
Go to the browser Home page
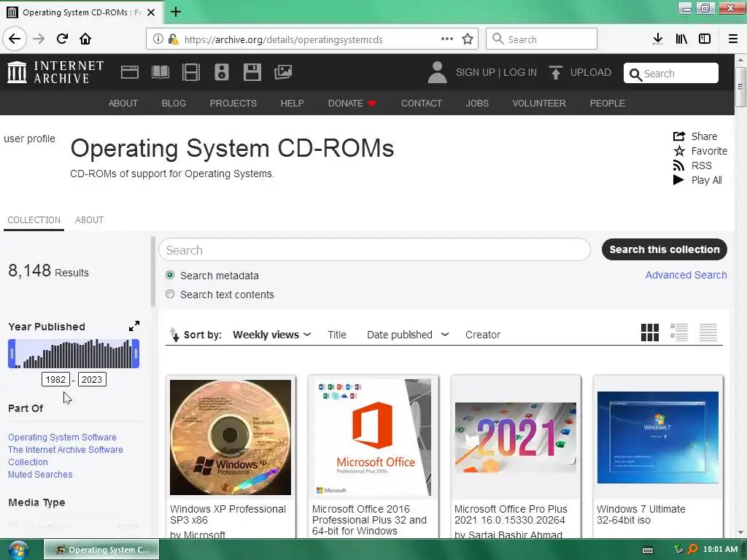[85, 39]
